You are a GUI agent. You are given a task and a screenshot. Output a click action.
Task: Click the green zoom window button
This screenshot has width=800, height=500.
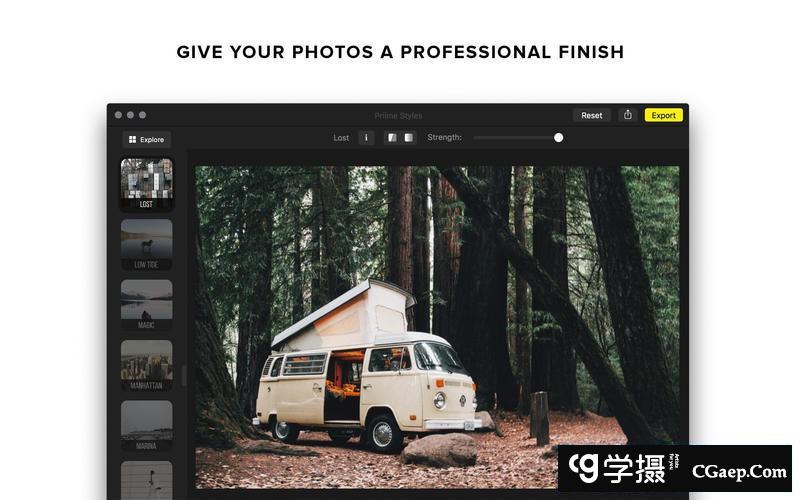click(142, 115)
